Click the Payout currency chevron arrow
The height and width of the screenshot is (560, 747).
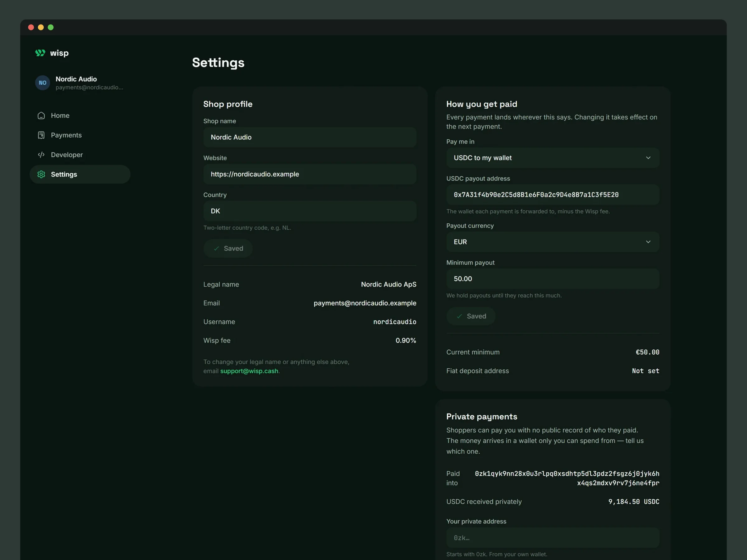(648, 242)
